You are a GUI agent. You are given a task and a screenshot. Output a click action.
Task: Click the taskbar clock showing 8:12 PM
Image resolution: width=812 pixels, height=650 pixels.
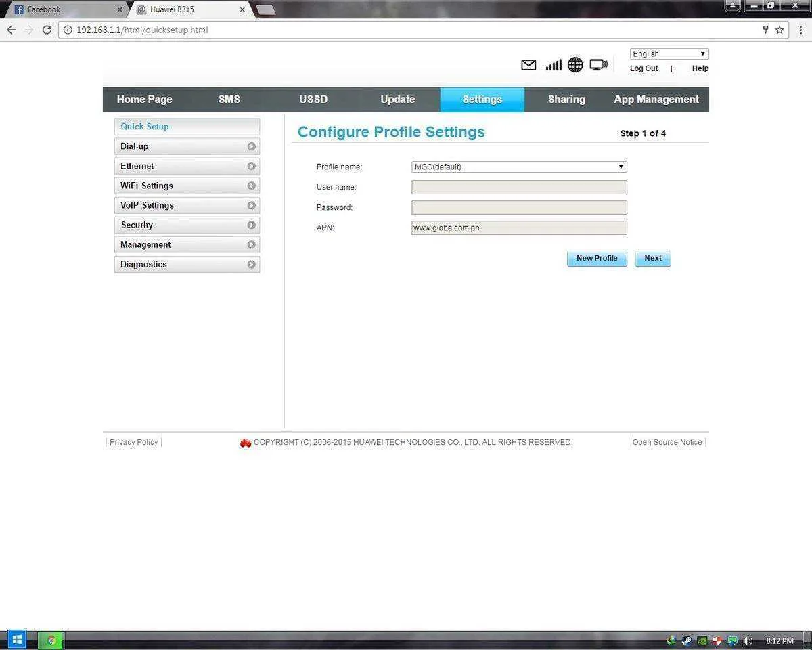pos(780,641)
